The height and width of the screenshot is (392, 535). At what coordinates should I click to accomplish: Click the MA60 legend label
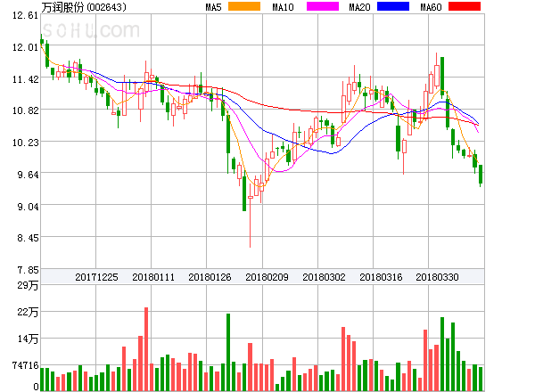click(431, 7)
